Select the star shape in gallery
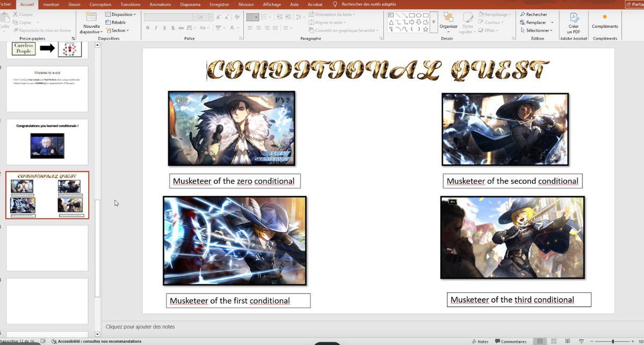Viewport: 644px width, 345px height. point(426,30)
